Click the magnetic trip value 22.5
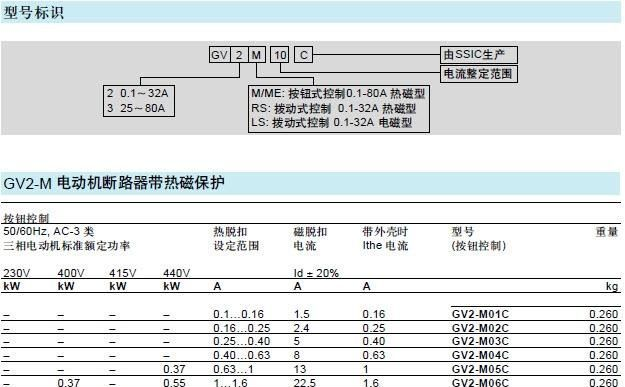This screenshot has width=625, height=387. (305, 383)
